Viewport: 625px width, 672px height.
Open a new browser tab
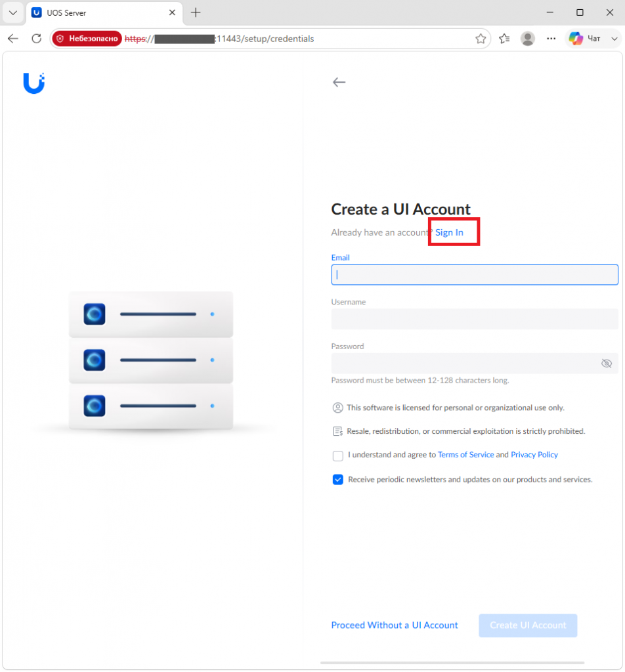pyautogui.click(x=196, y=12)
